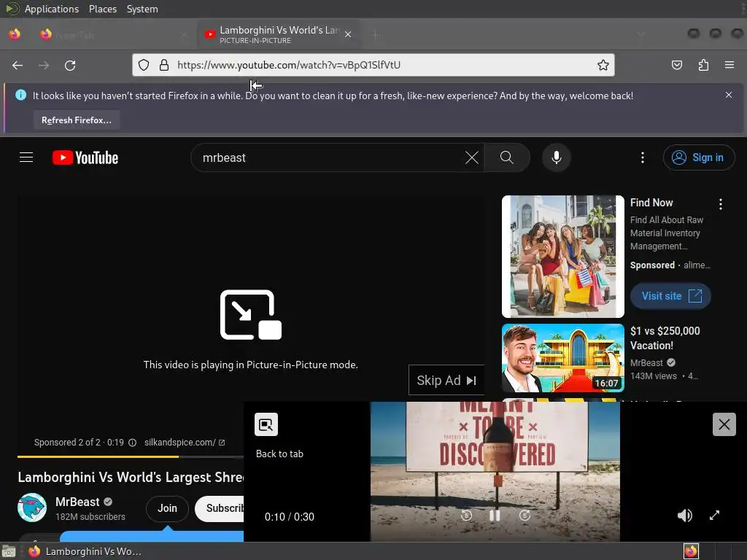Click the browser Back arrow
Image resolution: width=747 pixels, height=560 pixels.
[x=18, y=65]
